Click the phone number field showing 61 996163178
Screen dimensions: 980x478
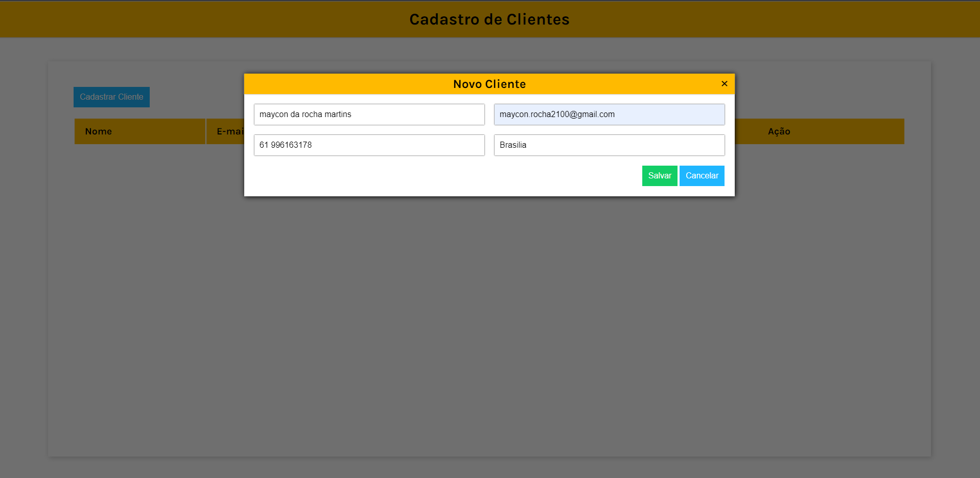click(369, 145)
